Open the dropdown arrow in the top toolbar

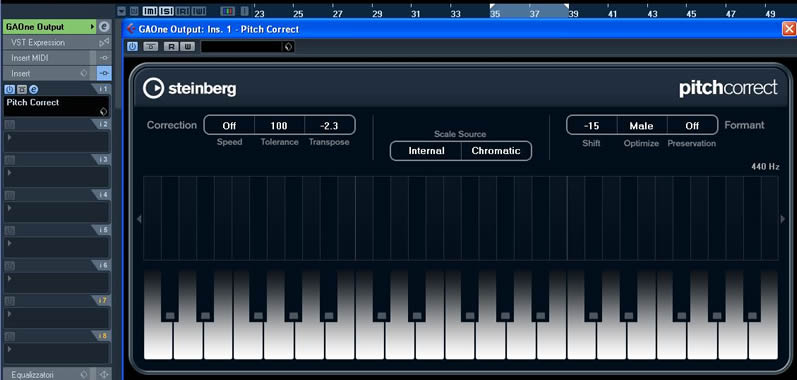121,10
